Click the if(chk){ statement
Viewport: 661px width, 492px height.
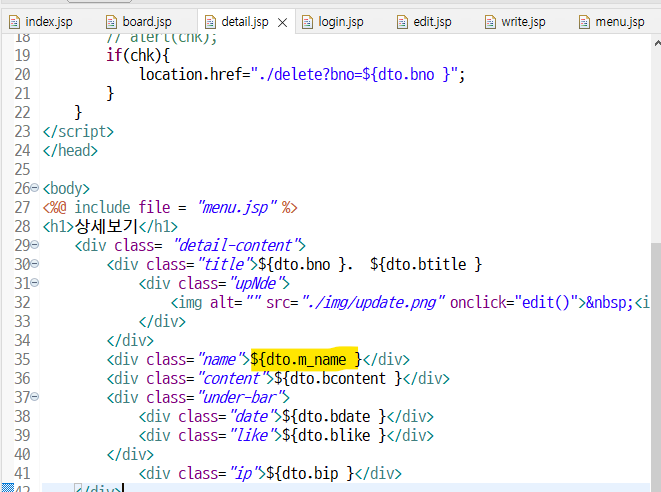tap(138, 55)
